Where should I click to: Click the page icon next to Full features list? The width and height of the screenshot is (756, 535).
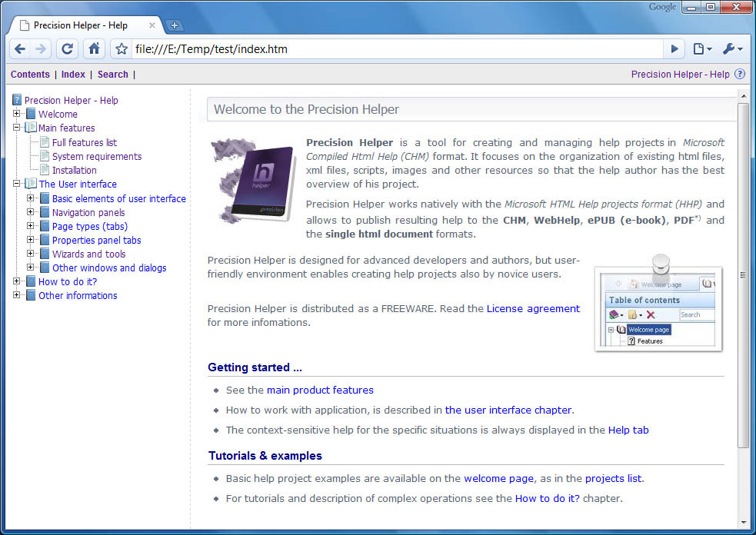(x=45, y=142)
